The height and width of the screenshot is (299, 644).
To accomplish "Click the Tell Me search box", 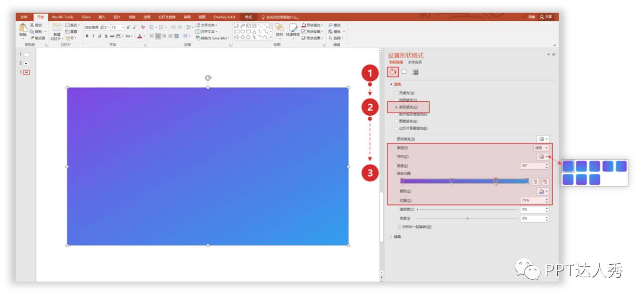I will 280,17.
